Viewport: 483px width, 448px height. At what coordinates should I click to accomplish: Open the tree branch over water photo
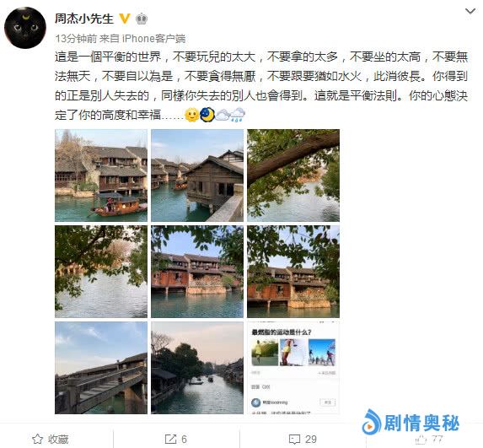click(x=293, y=175)
